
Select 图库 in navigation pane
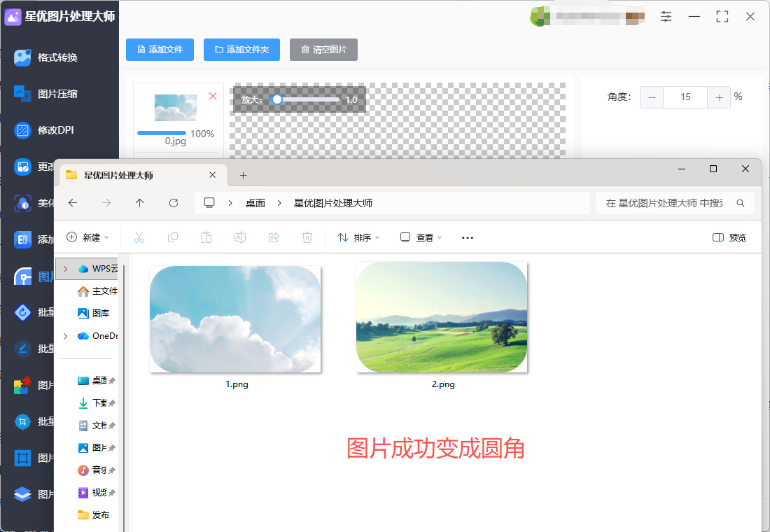pyautogui.click(x=93, y=314)
